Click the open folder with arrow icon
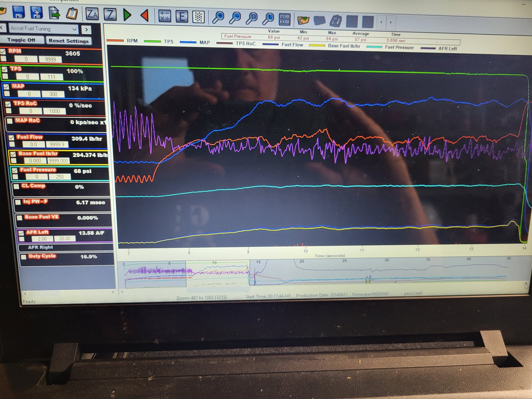Viewport: 532px width, 399px height. tap(303, 20)
